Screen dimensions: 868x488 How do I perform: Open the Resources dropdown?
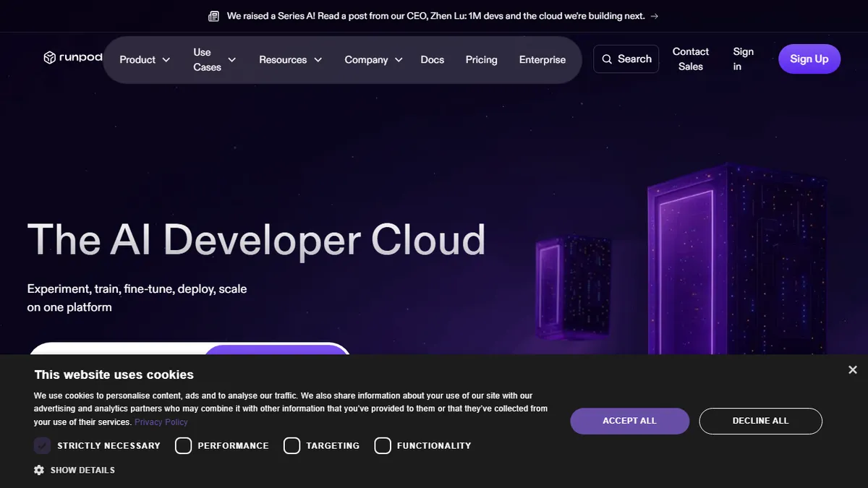[291, 60]
